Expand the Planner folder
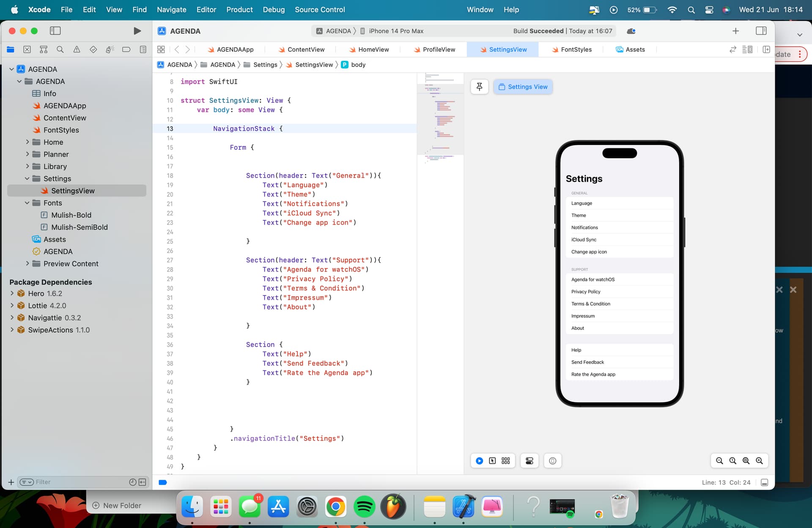812x528 pixels. click(27, 154)
